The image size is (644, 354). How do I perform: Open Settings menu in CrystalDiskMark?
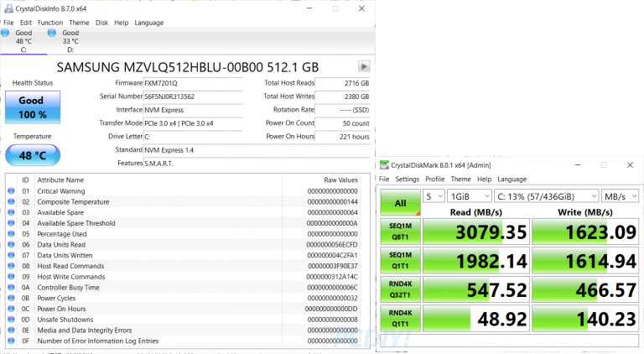[407, 179]
